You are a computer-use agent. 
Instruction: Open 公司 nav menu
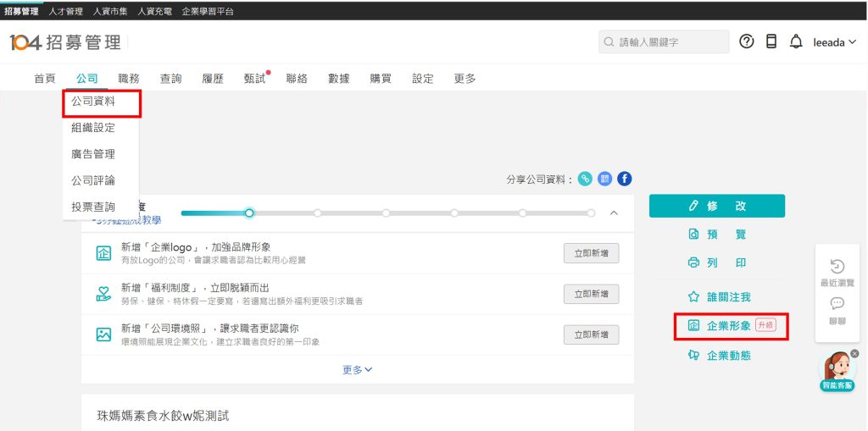coord(87,79)
